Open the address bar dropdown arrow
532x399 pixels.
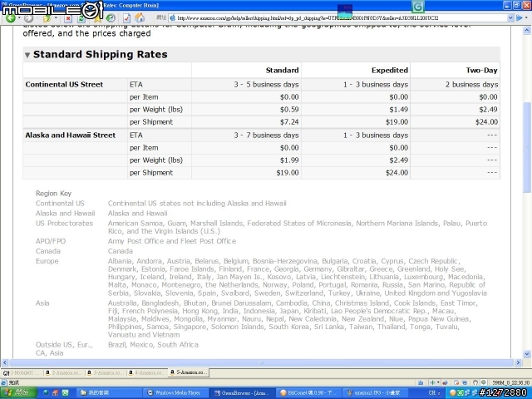pyautogui.click(x=510, y=18)
